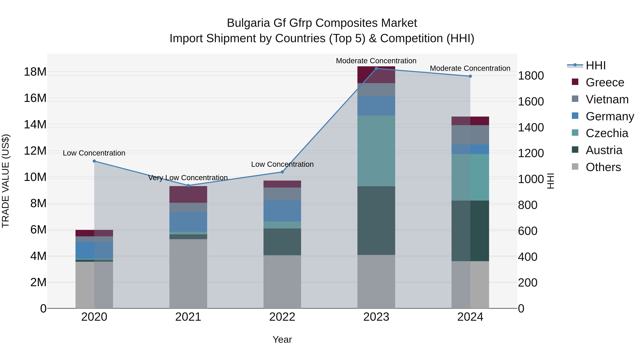
Task: Toggle the Austria legend label
Action: [604, 150]
